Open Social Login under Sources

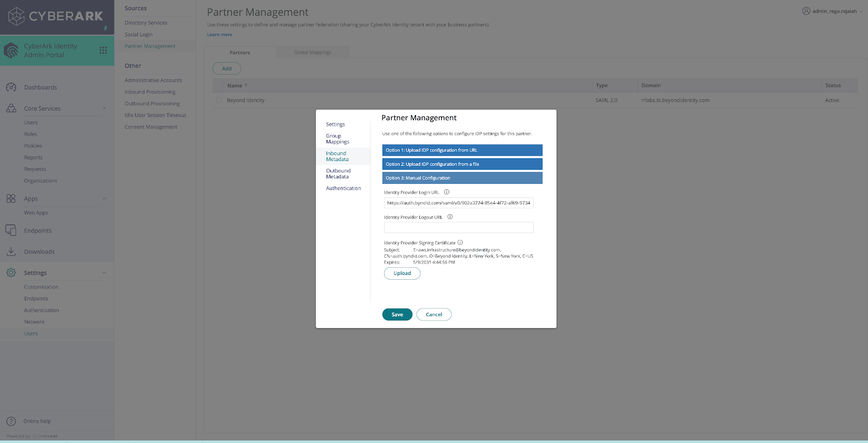[138, 34]
